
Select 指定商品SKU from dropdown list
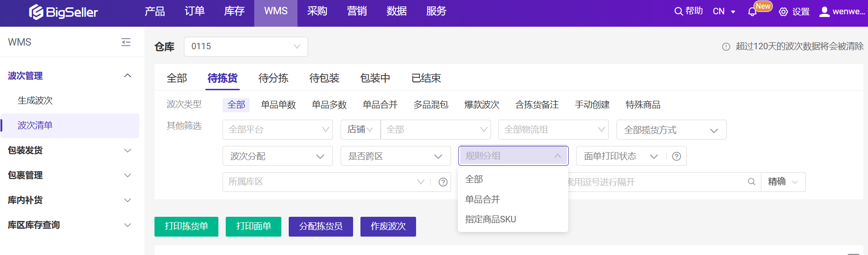pos(491,220)
